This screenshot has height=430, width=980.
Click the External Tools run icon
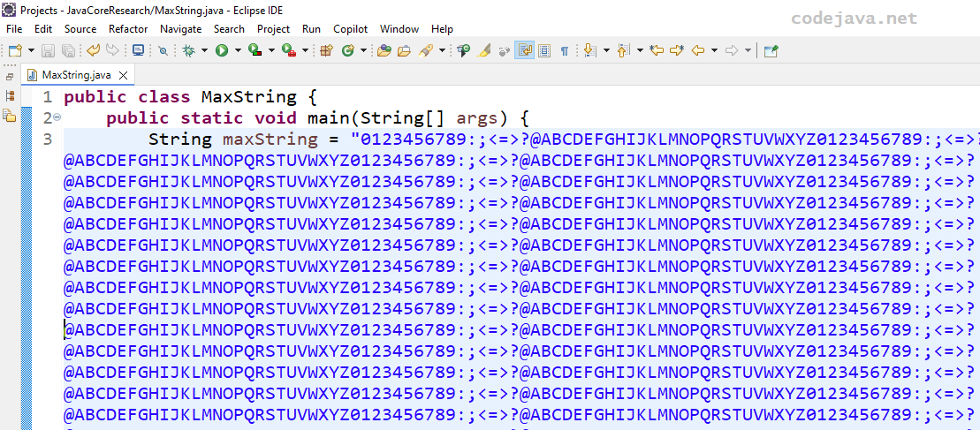click(288, 50)
